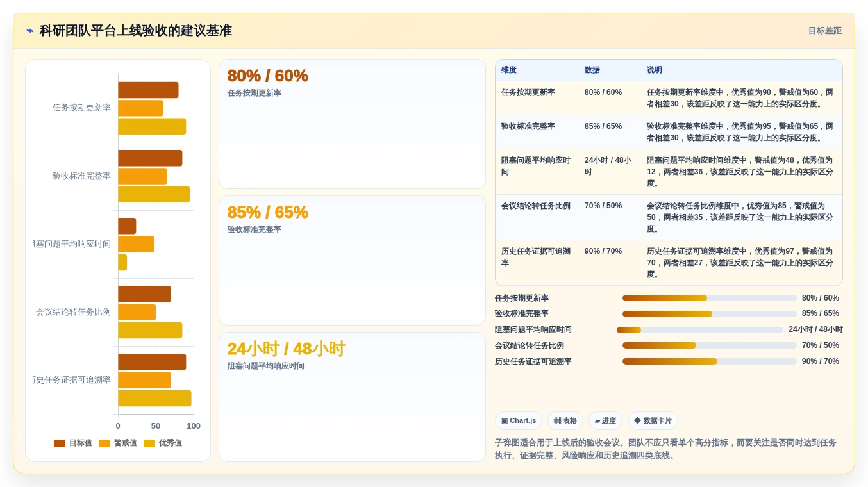Screen dimensions: 868x487
Task: Click 会议结论转任务比例 chart axis label
Action: (73, 312)
